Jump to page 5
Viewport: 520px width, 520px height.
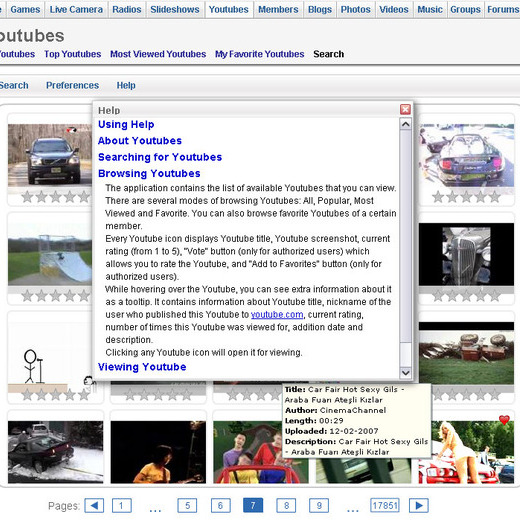(187, 506)
